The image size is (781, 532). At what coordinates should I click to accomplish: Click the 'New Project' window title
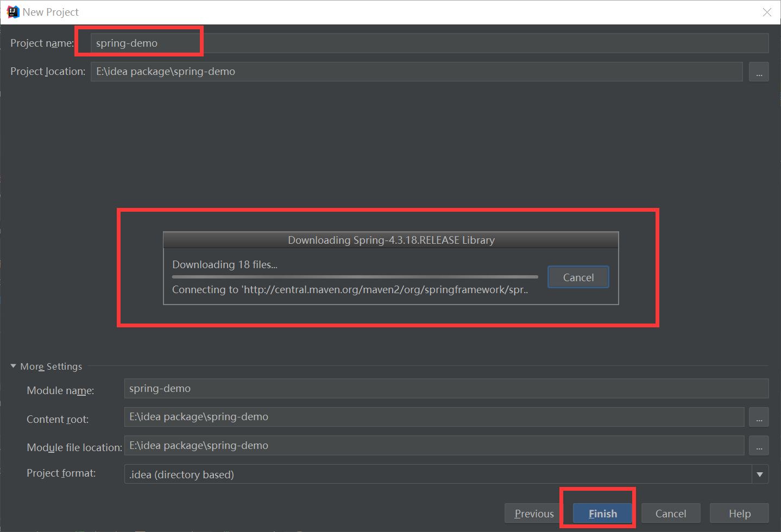pos(51,12)
